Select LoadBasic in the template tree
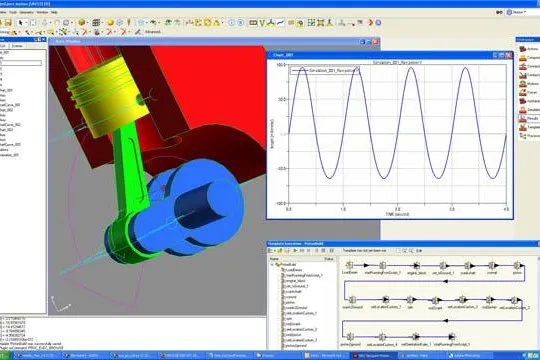Screen dimensions: 540x360 click(291, 270)
